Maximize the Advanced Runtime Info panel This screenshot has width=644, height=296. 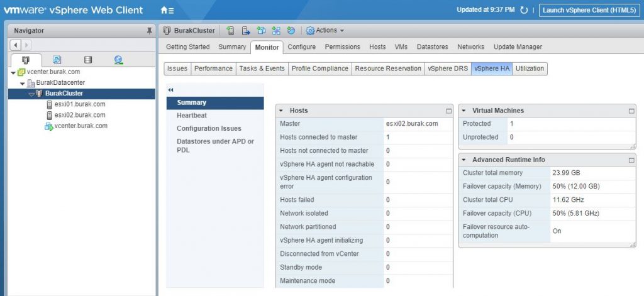click(631, 160)
